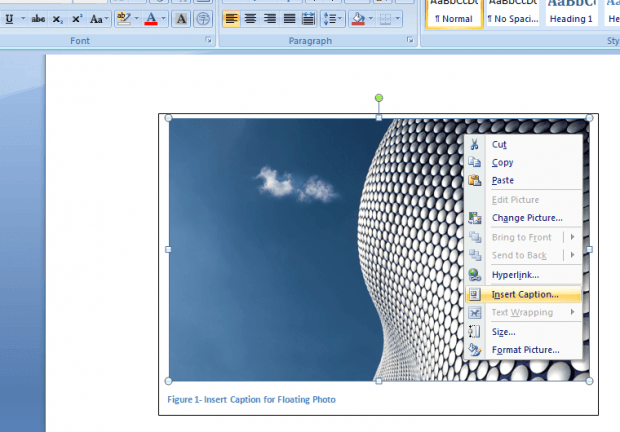This screenshot has height=432, width=620.
Task: Click the text highlight color button
Action: click(123, 19)
